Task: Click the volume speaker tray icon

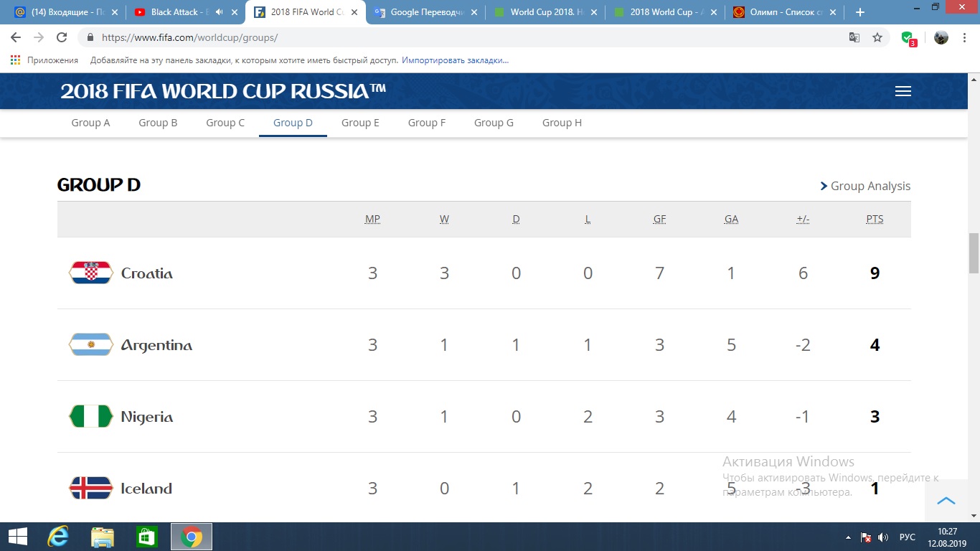Action: tap(884, 537)
